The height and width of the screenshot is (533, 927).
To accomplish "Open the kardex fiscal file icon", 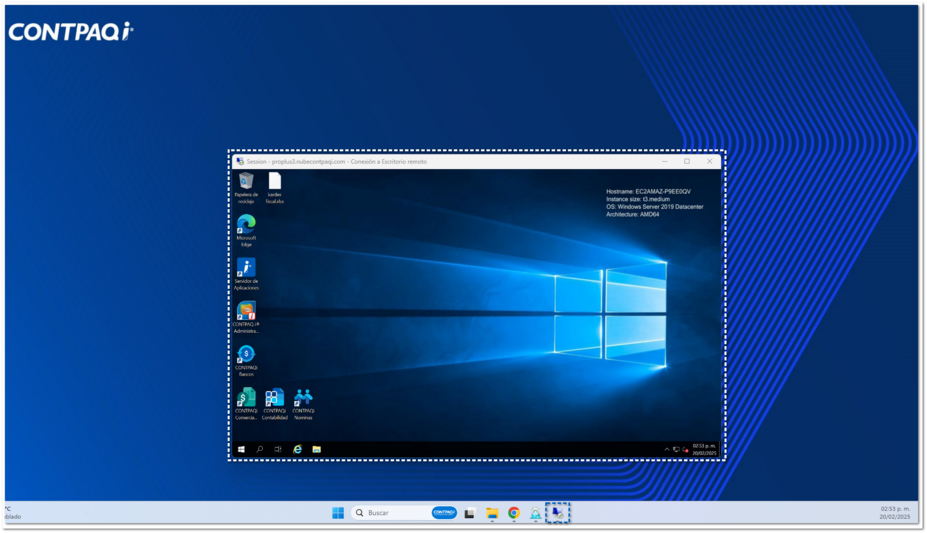I will click(274, 181).
